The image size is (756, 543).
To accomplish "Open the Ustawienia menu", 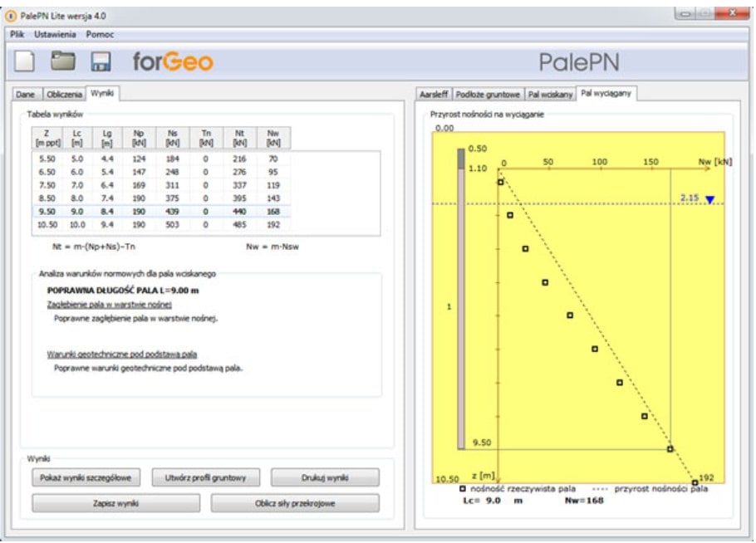I will (55, 34).
